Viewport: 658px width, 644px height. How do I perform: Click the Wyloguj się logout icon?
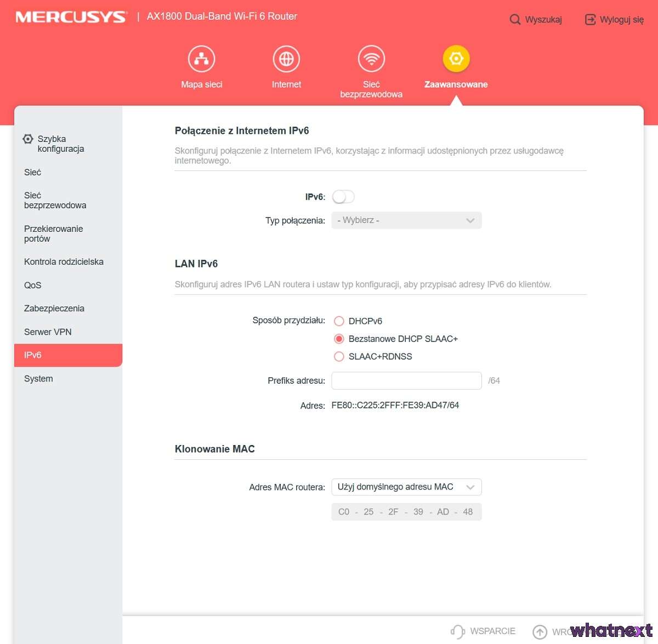click(x=590, y=20)
